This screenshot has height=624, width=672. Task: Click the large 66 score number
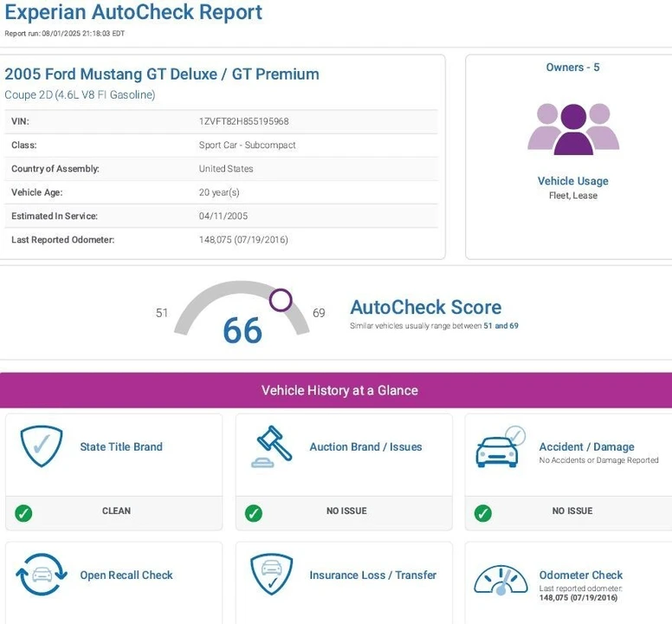pos(242,330)
